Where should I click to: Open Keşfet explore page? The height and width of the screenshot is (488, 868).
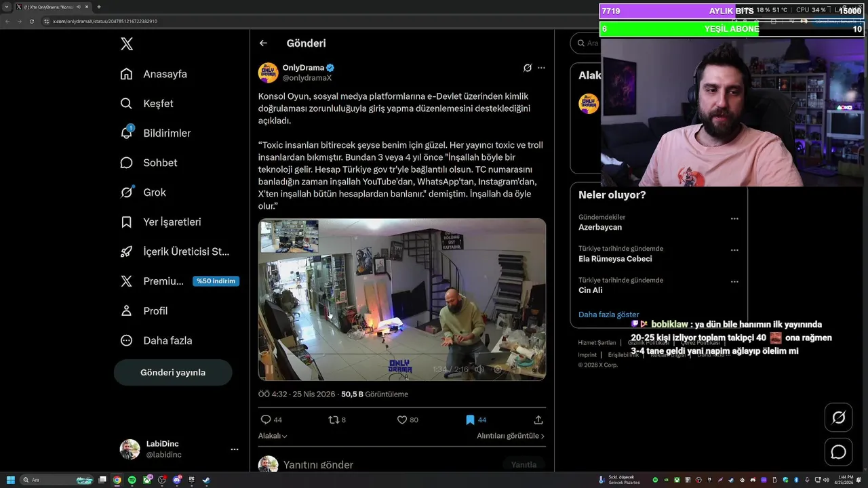[x=147, y=104]
